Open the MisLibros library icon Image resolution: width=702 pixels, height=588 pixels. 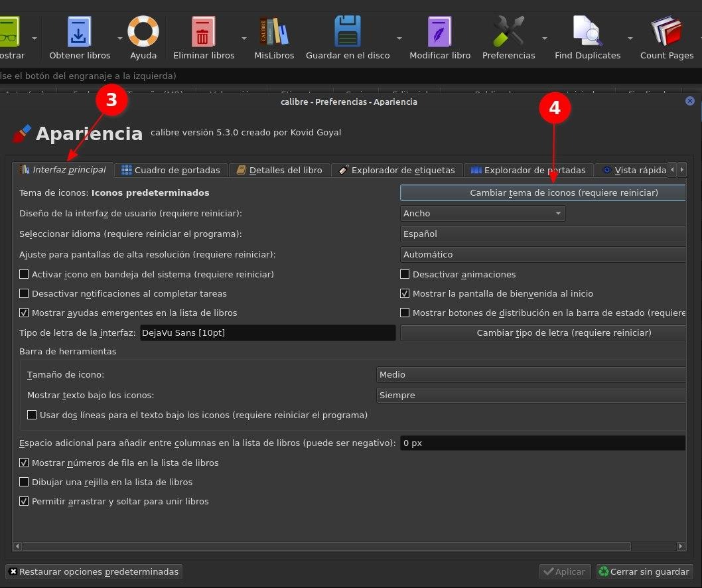pyautogui.click(x=273, y=32)
